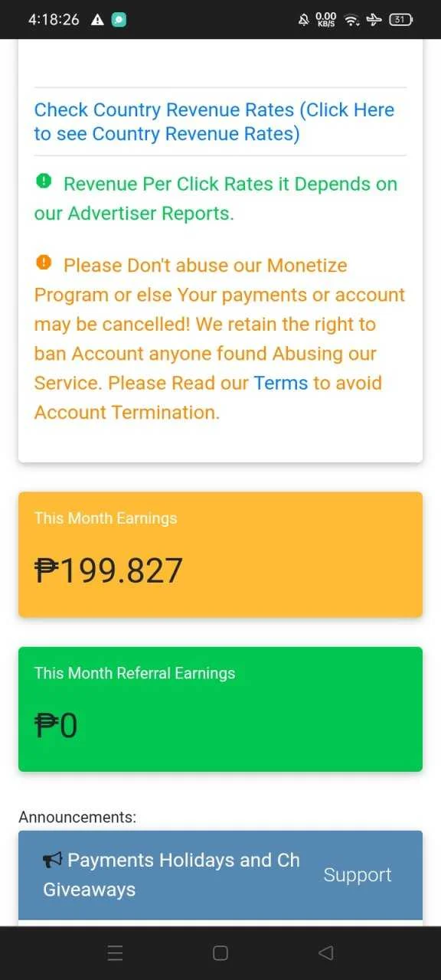Tap the airplane mode status icon
This screenshot has width=441, height=980.
click(375, 20)
